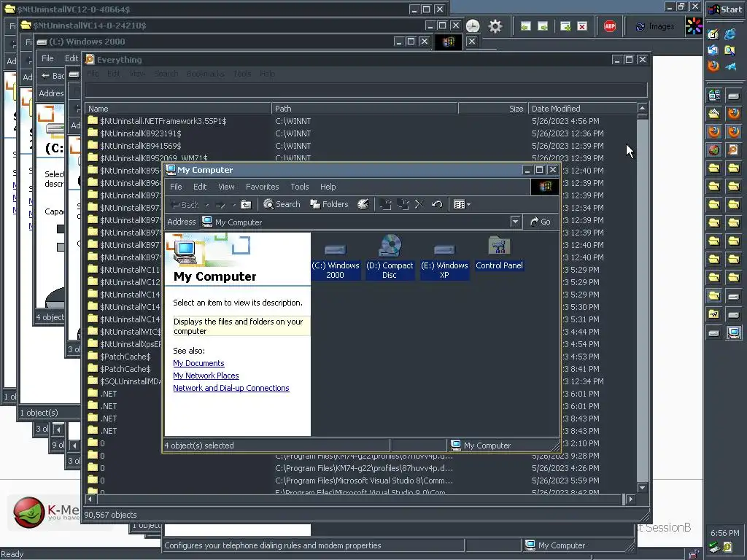Open the Favorites menu in My Computer

click(x=262, y=187)
